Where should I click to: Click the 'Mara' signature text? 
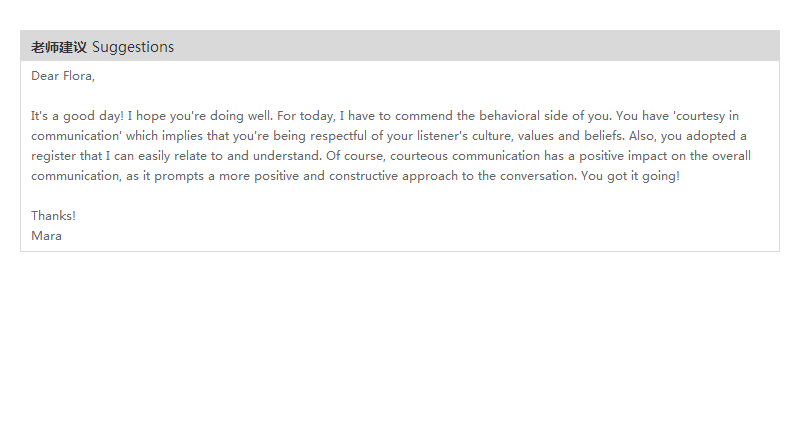[x=46, y=236]
